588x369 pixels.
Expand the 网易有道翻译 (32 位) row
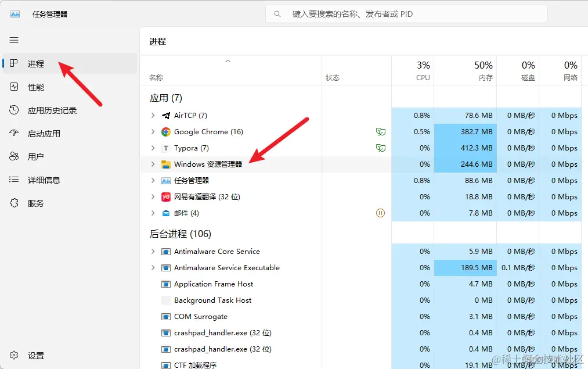point(153,196)
